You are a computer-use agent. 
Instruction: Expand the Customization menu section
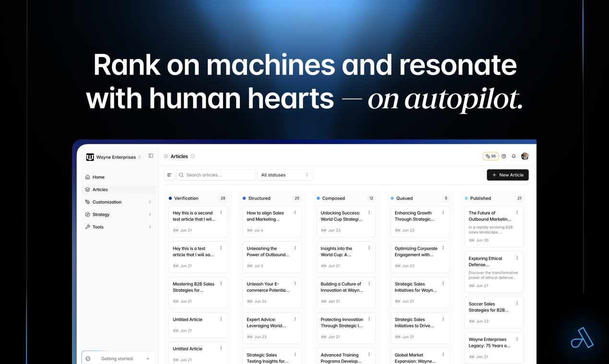pyautogui.click(x=118, y=202)
